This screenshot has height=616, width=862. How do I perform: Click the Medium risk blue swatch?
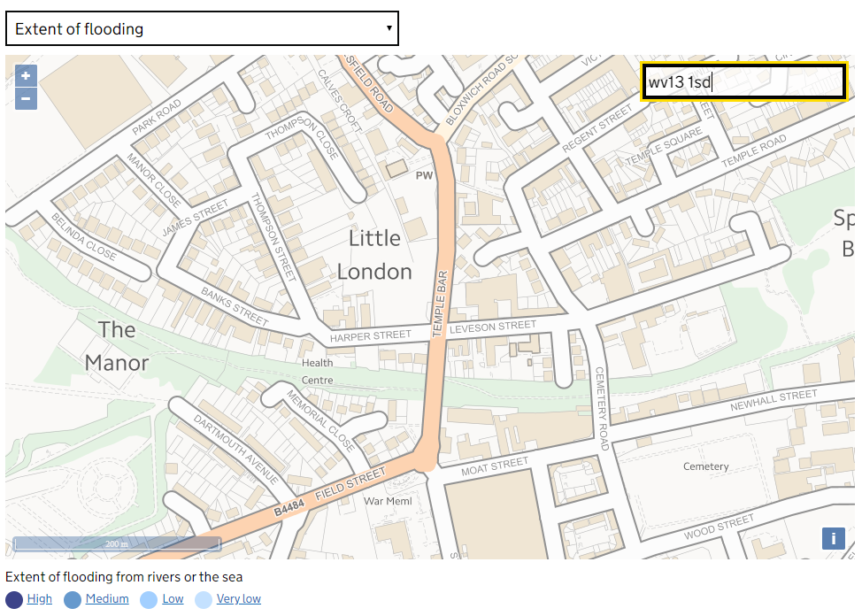tap(73, 600)
